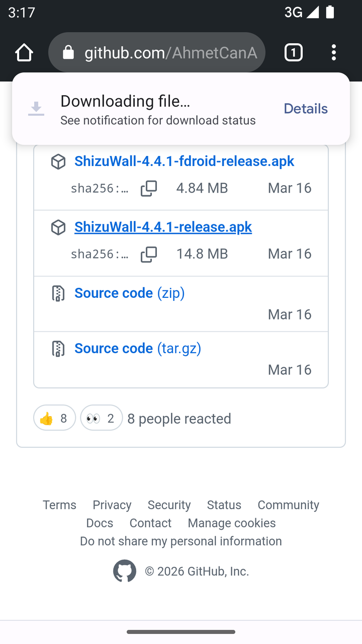
Task: Toggle the eyes reaction with 2
Action: click(102, 418)
